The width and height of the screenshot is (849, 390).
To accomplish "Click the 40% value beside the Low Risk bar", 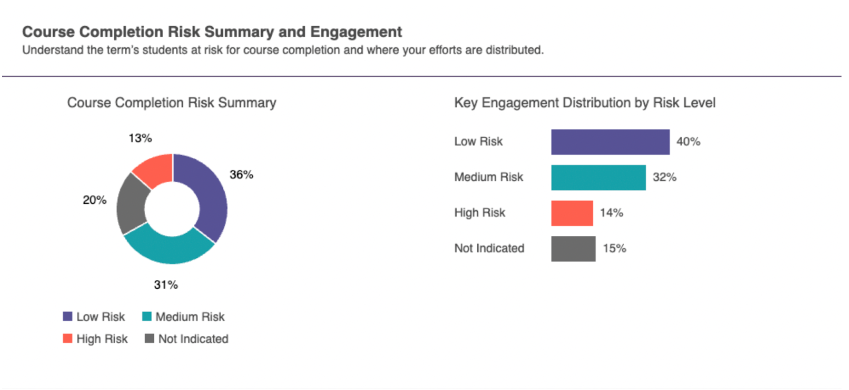I will pos(688,142).
